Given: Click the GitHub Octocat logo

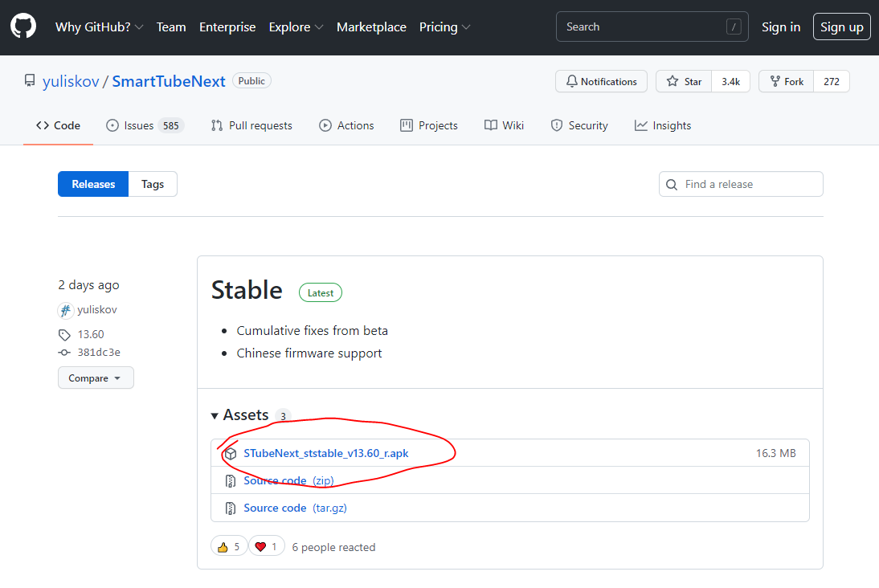Looking at the screenshot, I should tap(23, 27).
